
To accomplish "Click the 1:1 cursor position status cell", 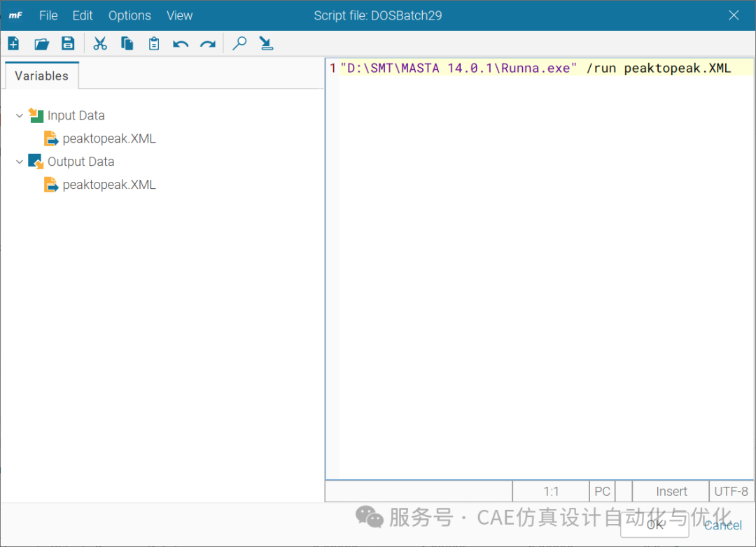I will [551, 491].
